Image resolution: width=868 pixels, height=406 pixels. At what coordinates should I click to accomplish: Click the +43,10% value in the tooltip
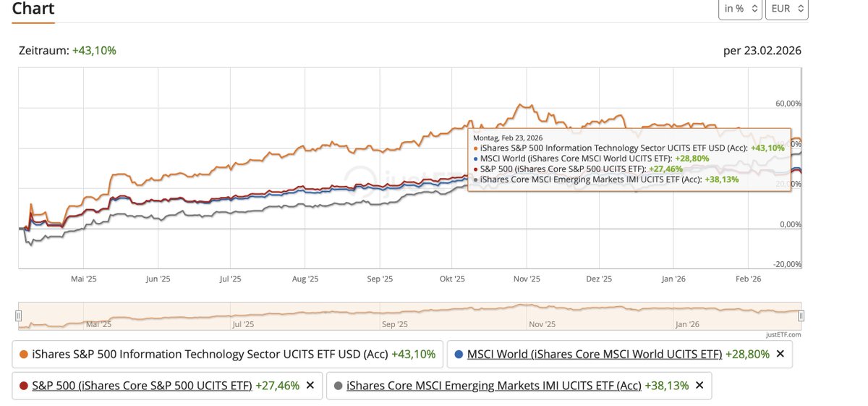767,148
